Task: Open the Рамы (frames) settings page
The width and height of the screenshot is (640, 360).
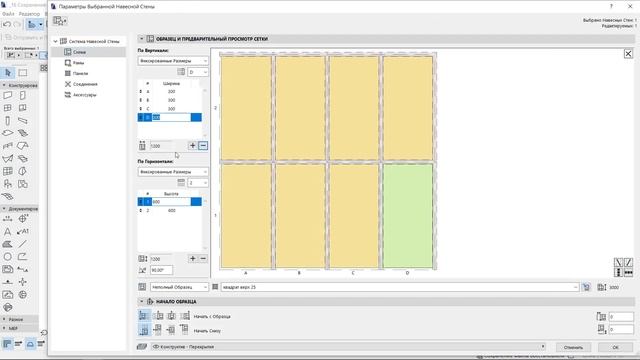Action: point(78,63)
